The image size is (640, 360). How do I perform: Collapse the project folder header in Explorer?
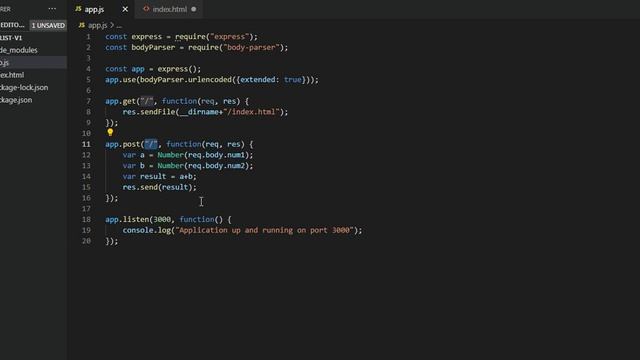coord(11,38)
